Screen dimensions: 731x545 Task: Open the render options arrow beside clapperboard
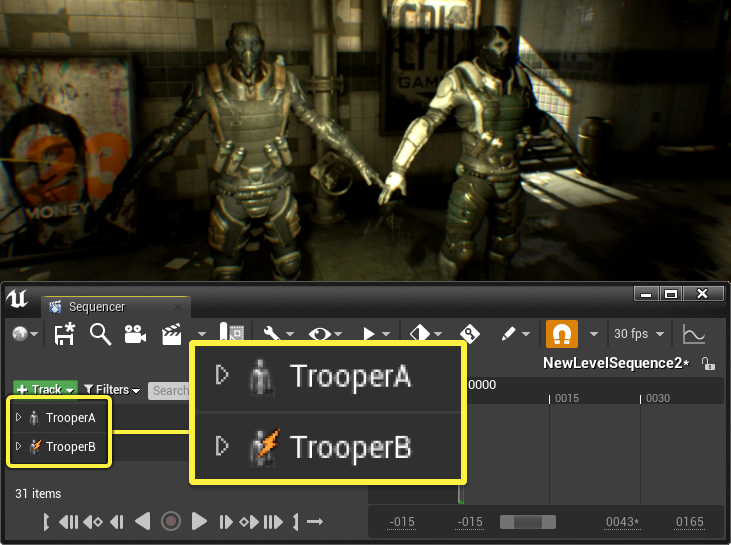click(201, 334)
